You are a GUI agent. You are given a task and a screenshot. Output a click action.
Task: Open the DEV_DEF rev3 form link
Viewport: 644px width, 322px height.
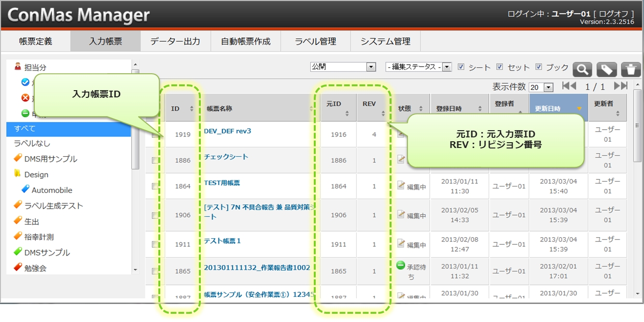tap(227, 131)
